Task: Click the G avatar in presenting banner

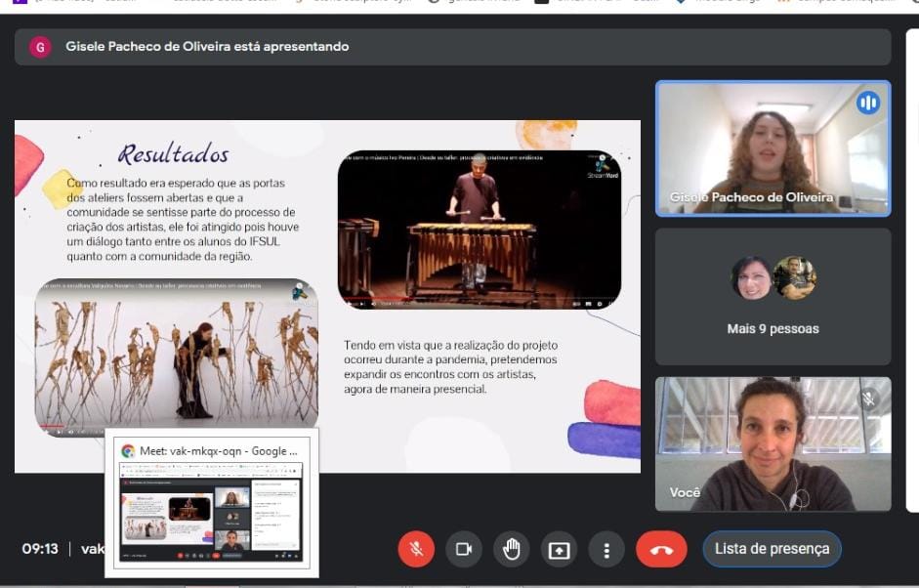Action: [40, 47]
